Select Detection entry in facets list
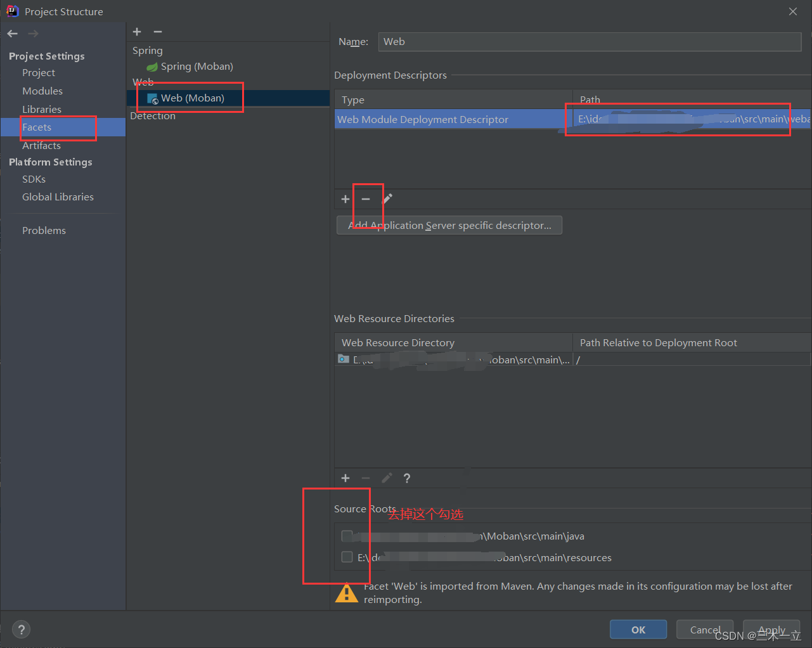 click(x=153, y=116)
